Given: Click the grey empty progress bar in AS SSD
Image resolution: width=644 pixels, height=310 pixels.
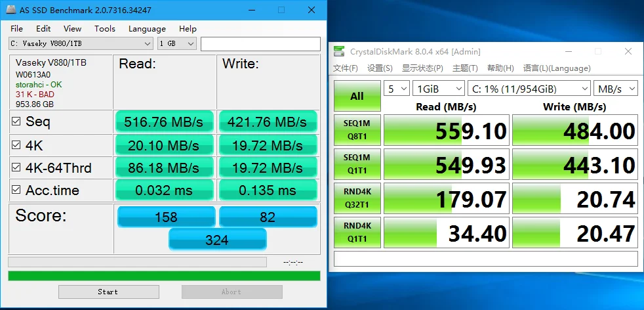Looking at the screenshot, I should click(137, 262).
